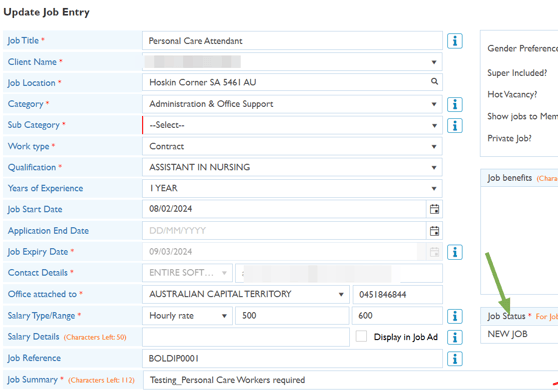Click the Job Title text field

pos(292,41)
